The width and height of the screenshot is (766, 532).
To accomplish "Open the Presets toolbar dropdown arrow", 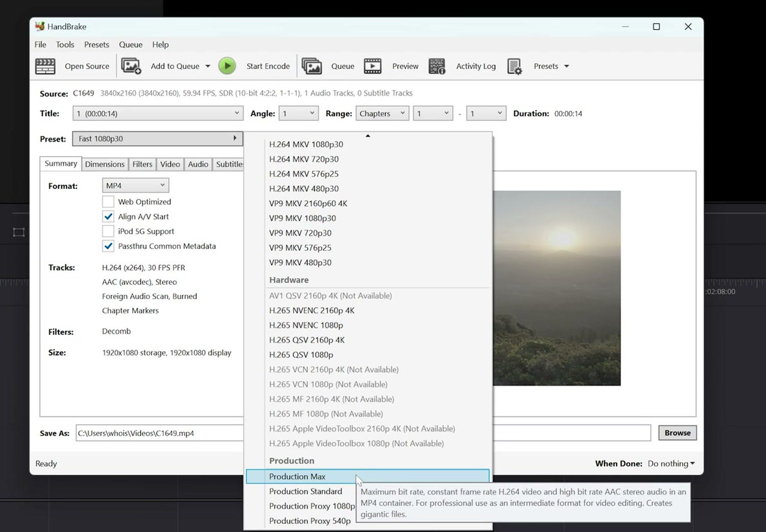I will click(x=566, y=66).
